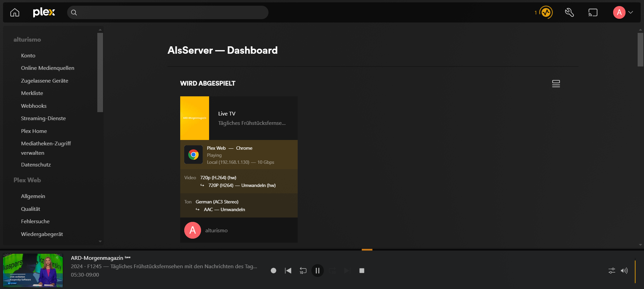Click the search magnifier icon

pos(74,12)
